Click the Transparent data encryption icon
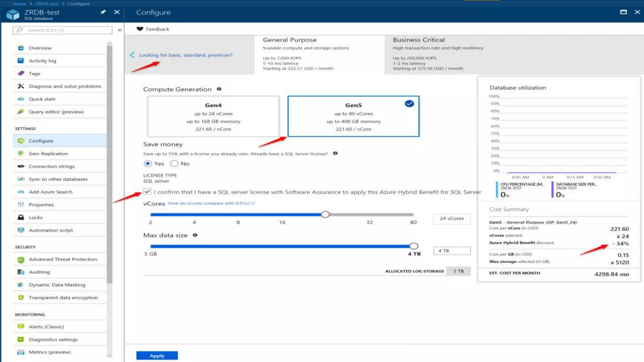Screen dimensions: 644x362 point(21,298)
